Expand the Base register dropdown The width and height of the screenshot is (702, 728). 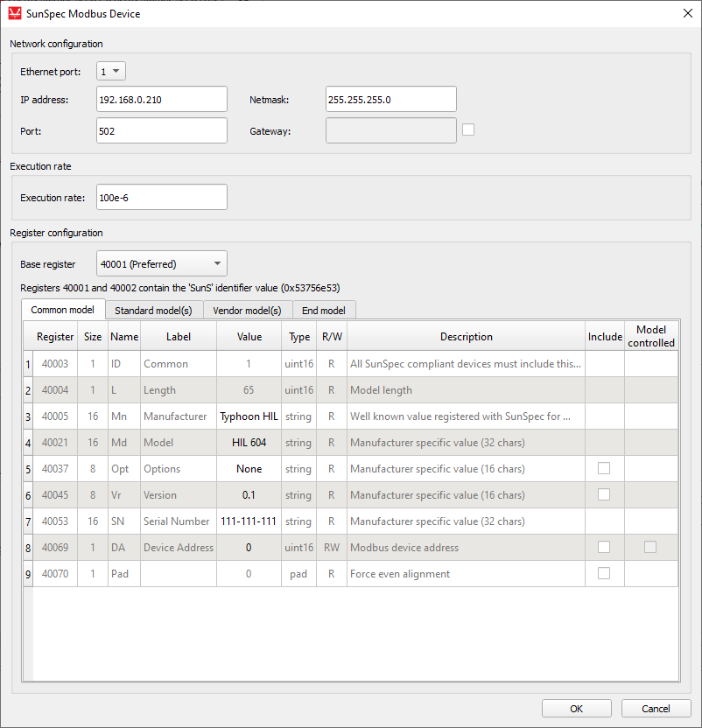pyautogui.click(x=162, y=263)
